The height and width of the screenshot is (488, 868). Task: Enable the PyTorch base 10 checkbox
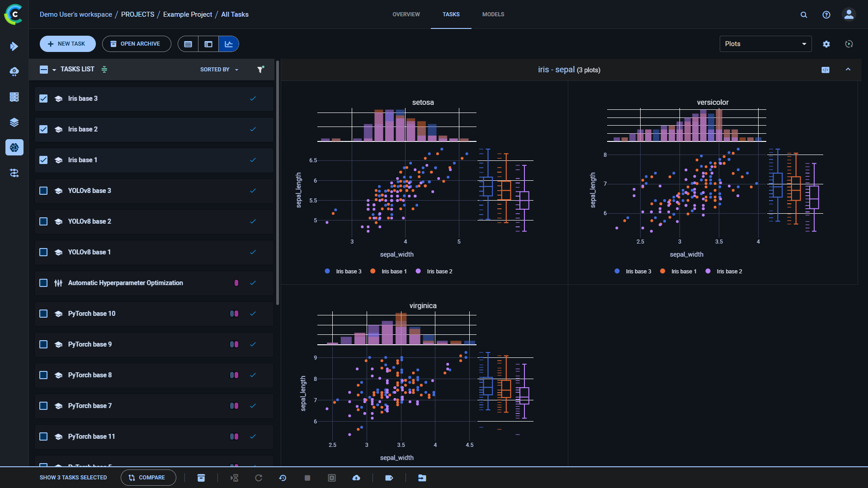43,314
